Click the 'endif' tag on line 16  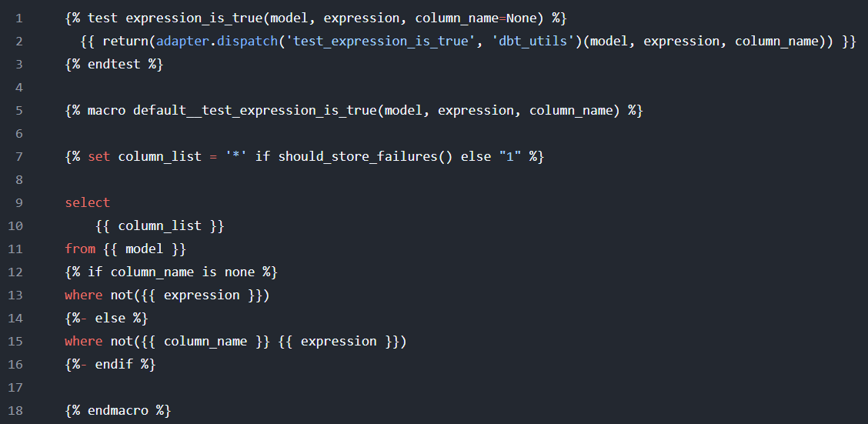click(114, 364)
